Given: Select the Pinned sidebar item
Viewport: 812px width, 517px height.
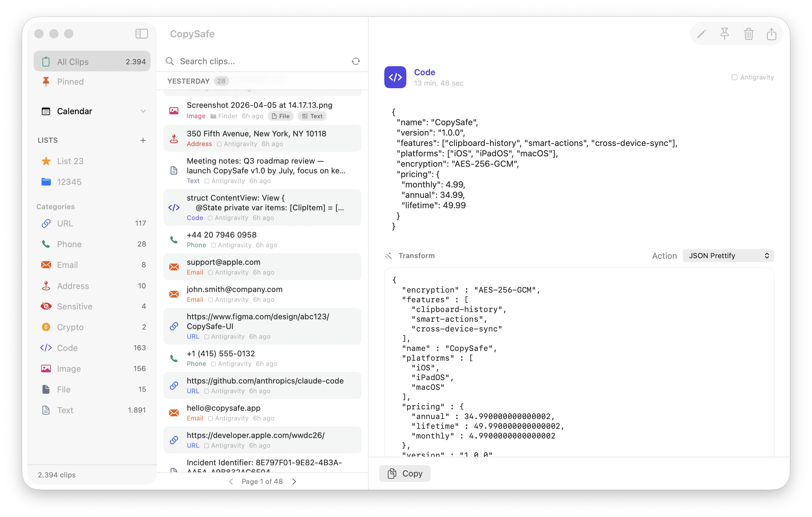Looking at the screenshot, I should 70,82.
